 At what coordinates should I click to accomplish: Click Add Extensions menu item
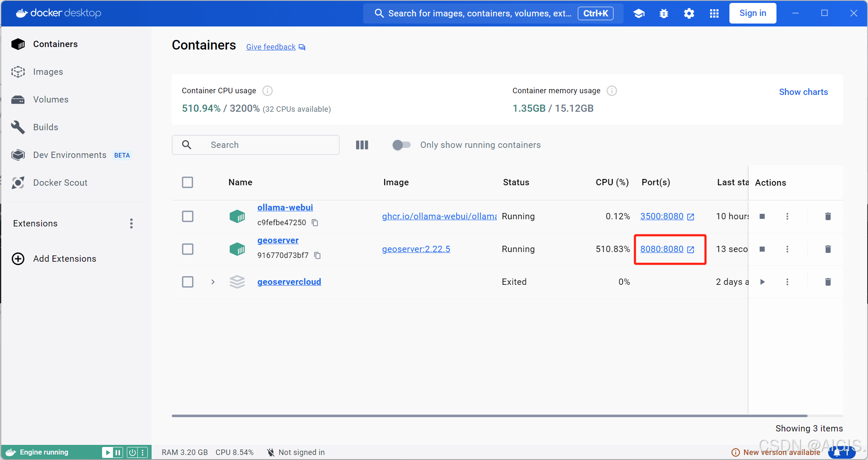click(65, 258)
